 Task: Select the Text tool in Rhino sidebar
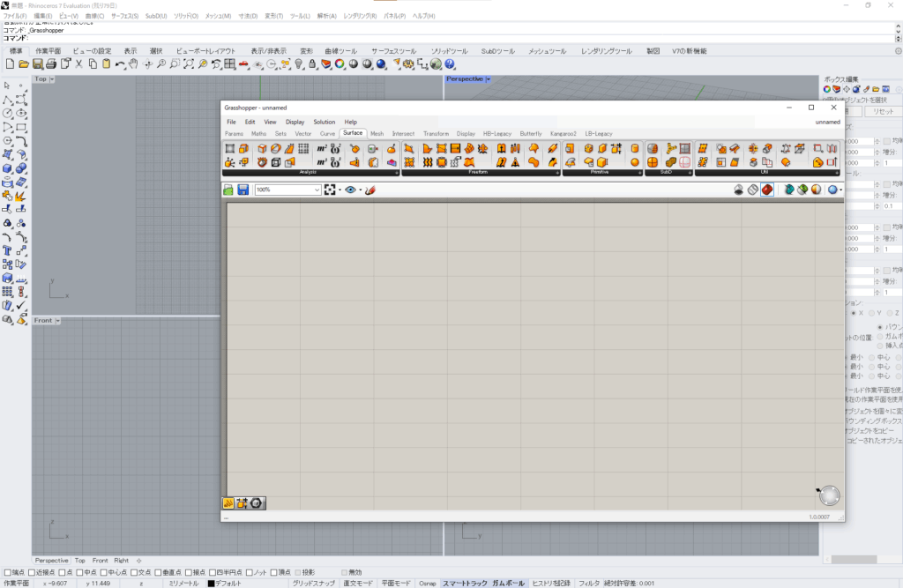[x=8, y=250]
